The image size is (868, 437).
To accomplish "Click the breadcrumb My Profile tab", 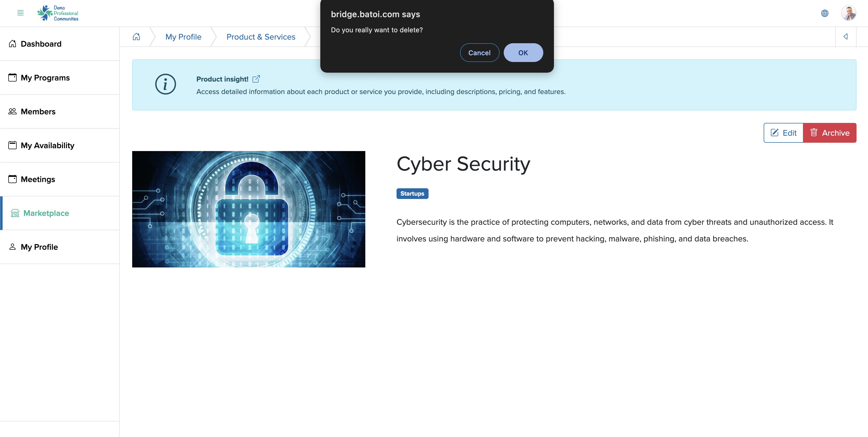I will pos(183,36).
